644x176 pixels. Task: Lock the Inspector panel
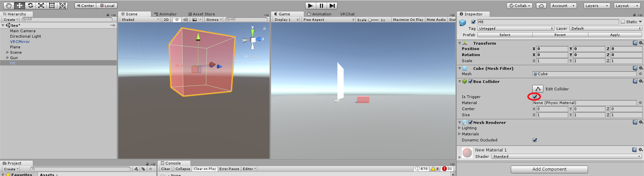(x=634, y=14)
